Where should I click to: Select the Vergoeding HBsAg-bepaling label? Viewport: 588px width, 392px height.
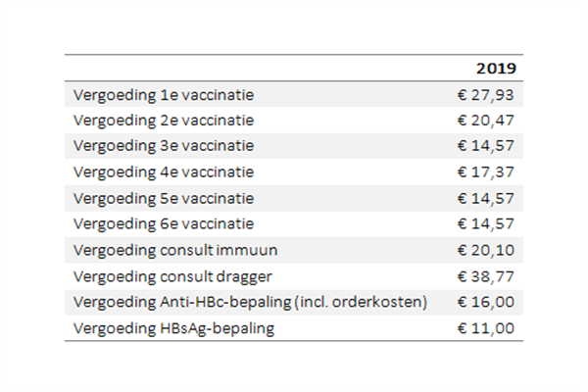click(173, 328)
